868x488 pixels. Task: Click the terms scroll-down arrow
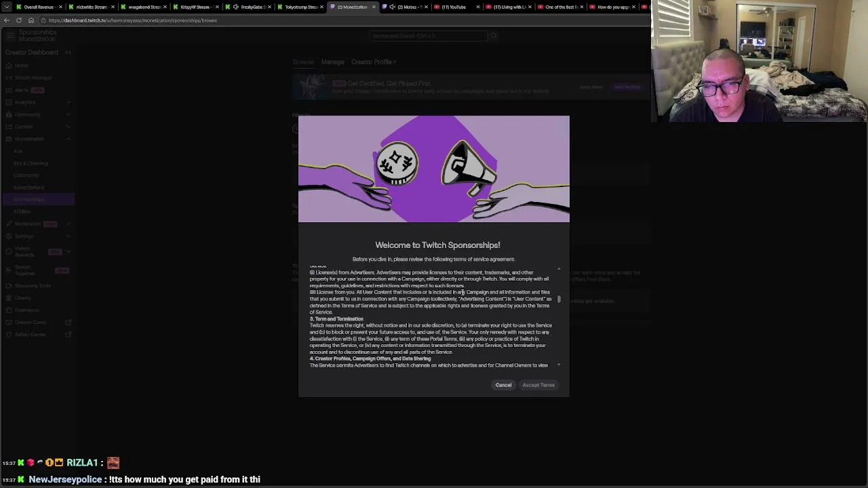(559, 365)
